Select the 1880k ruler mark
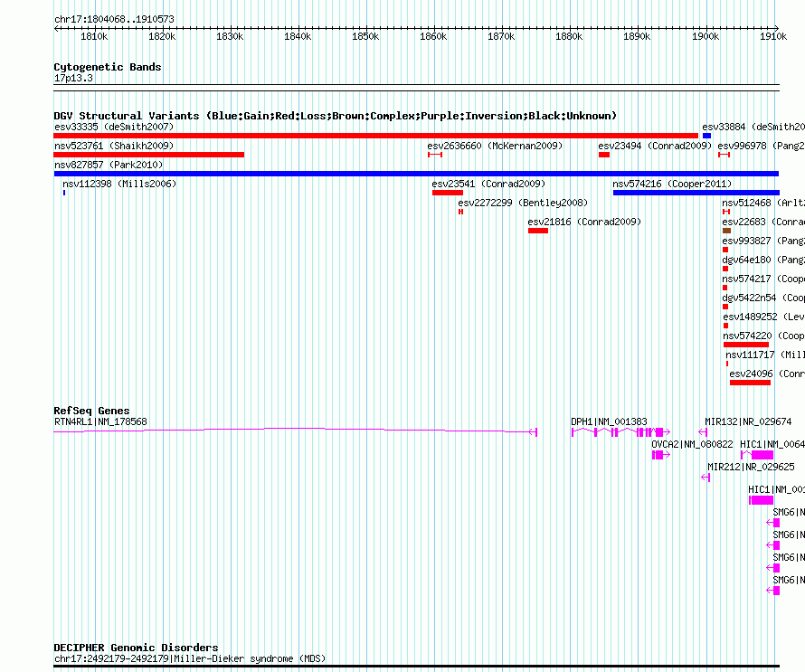The image size is (805, 672). click(x=569, y=36)
